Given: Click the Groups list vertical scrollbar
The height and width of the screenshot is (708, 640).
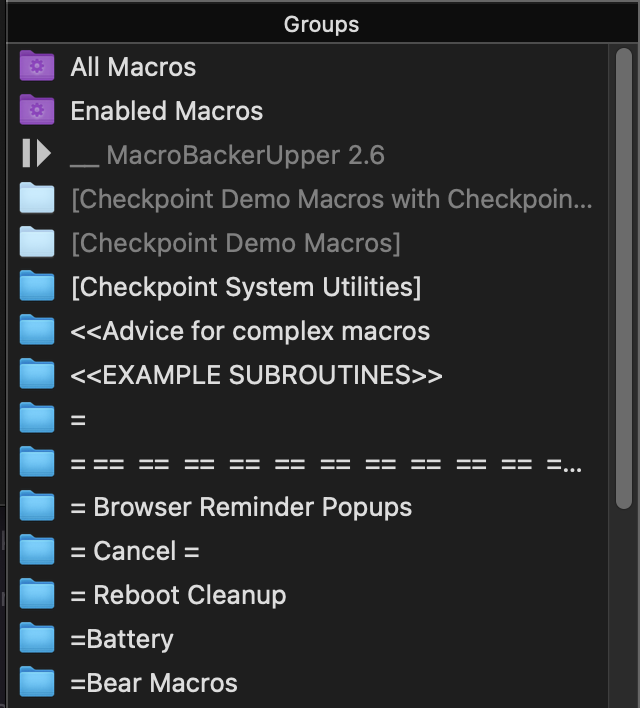Looking at the screenshot, I should (624, 278).
